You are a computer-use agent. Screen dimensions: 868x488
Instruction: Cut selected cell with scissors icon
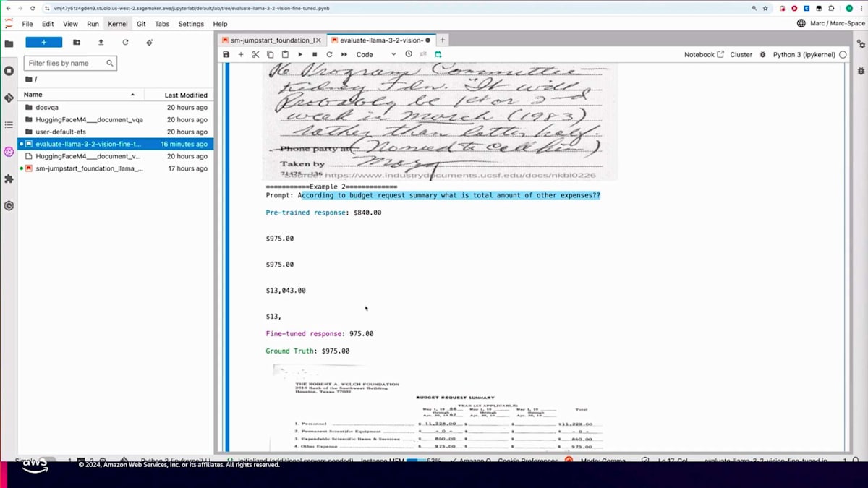point(255,54)
